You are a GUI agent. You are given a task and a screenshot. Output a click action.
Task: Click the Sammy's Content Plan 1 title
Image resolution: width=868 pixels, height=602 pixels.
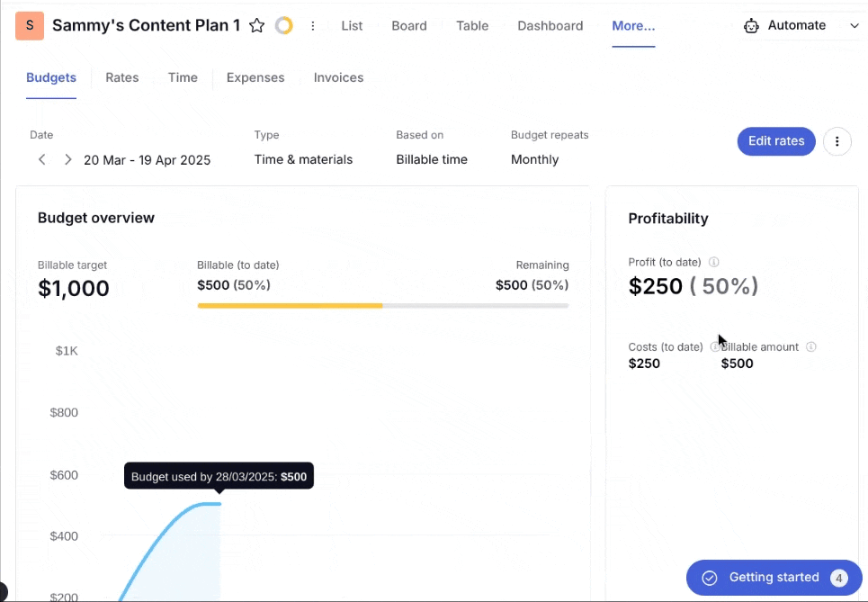(146, 25)
